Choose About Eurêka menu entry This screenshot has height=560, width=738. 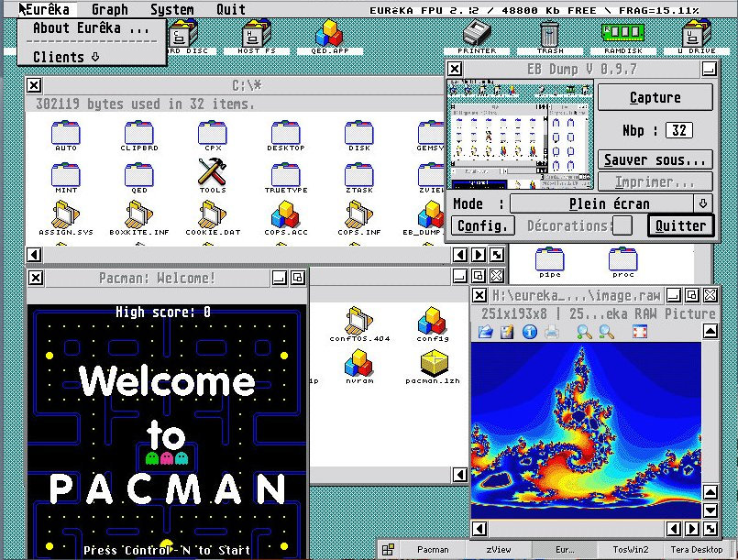(91, 28)
